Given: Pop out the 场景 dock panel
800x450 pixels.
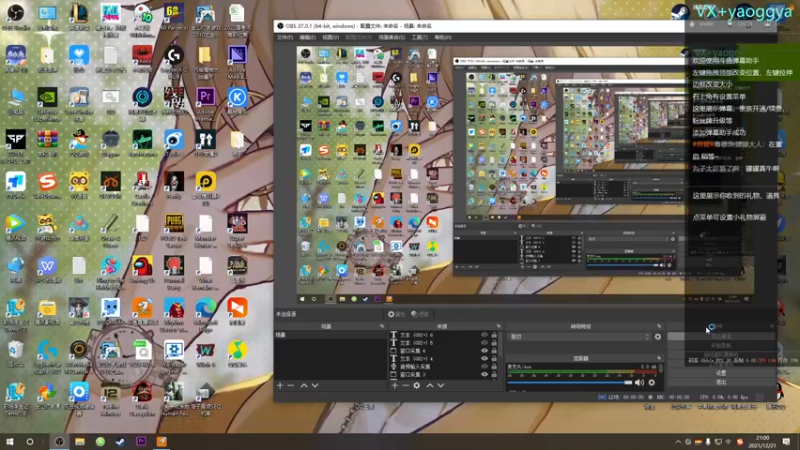Looking at the screenshot, I should pos(382,326).
